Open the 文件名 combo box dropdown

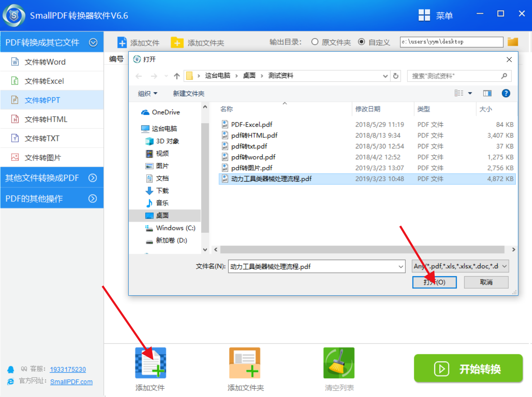401,267
